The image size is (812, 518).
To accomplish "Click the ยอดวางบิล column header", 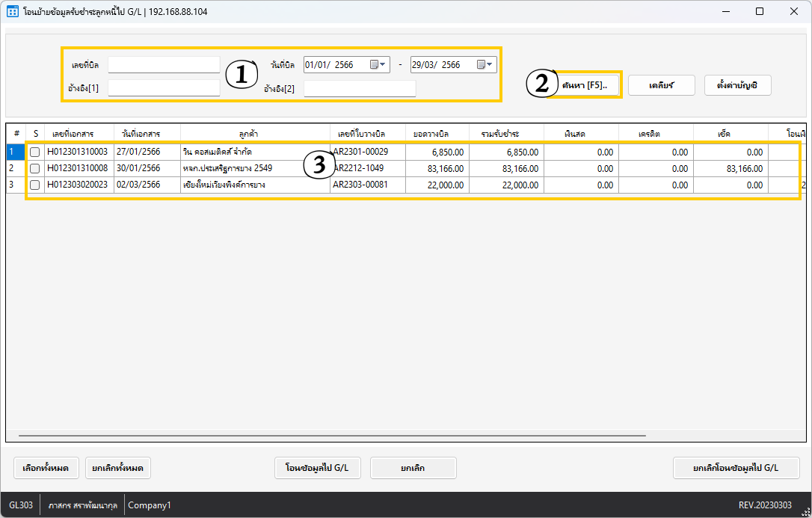I will coord(437,134).
